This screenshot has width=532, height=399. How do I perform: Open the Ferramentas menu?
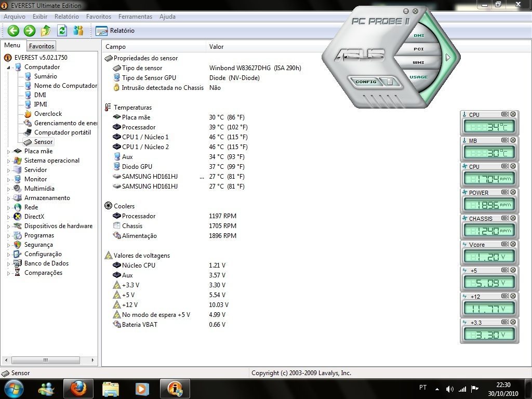[135, 16]
